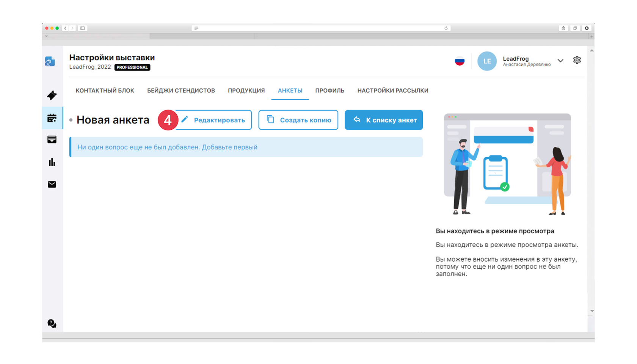This screenshot has width=637, height=364.
Task: Click the LeadFrog_2022 exhibition name
Action: (x=90, y=67)
